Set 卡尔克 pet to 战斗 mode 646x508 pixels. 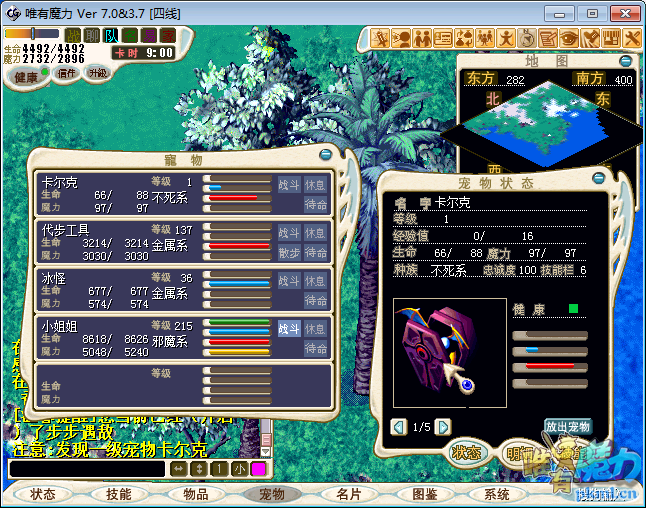(289, 185)
